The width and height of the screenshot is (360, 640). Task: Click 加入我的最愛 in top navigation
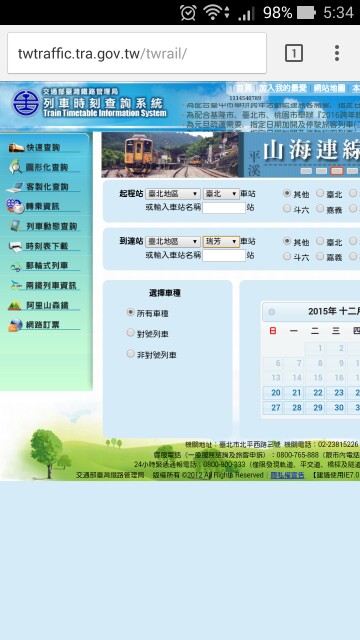pos(282,88)
